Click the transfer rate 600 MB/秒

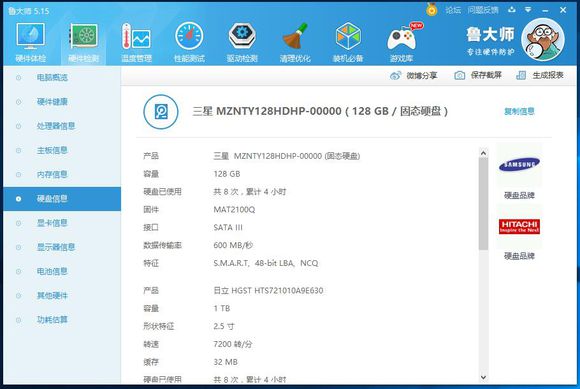233,246
